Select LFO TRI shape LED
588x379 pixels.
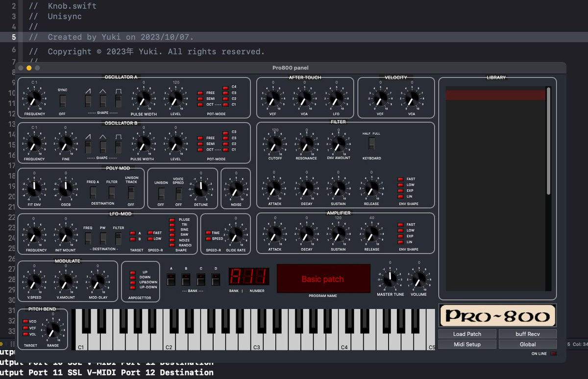click(172, 225)
